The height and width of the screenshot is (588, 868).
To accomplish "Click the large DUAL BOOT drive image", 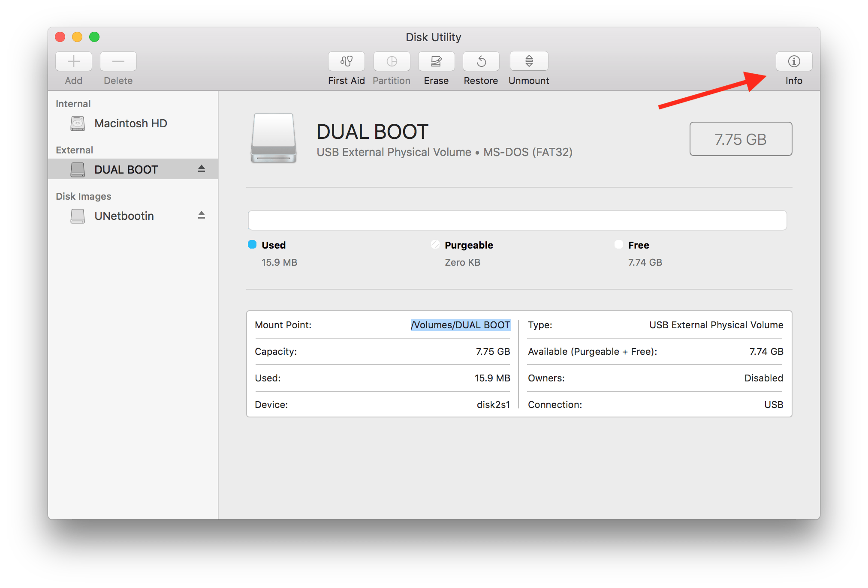I will point(274,138).
